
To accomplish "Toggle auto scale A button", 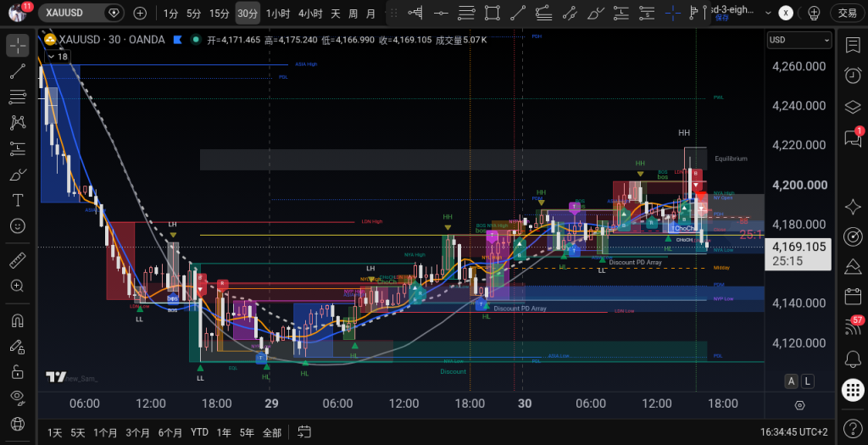I will pyautogui.click(x=792, y=381).
